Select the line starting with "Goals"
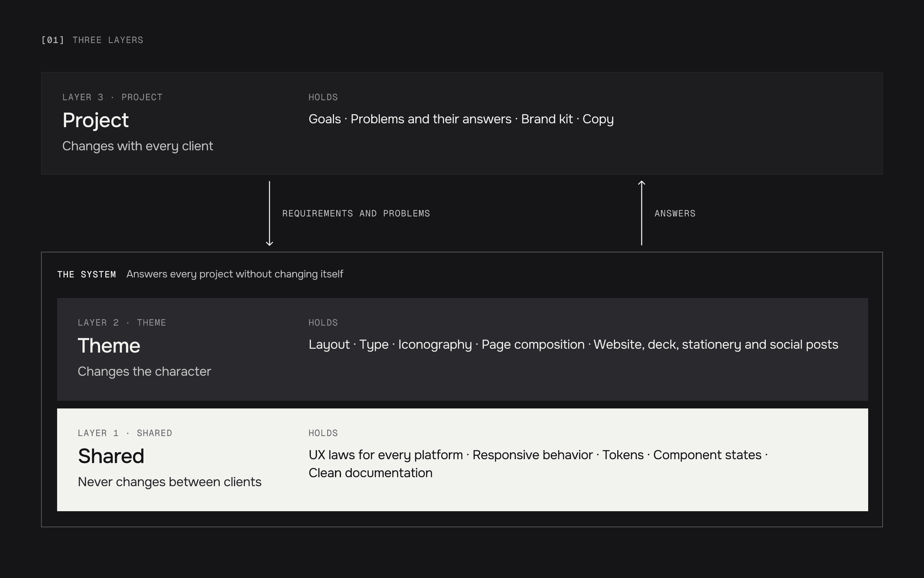The image size is (924, 578). coord(461,119)
